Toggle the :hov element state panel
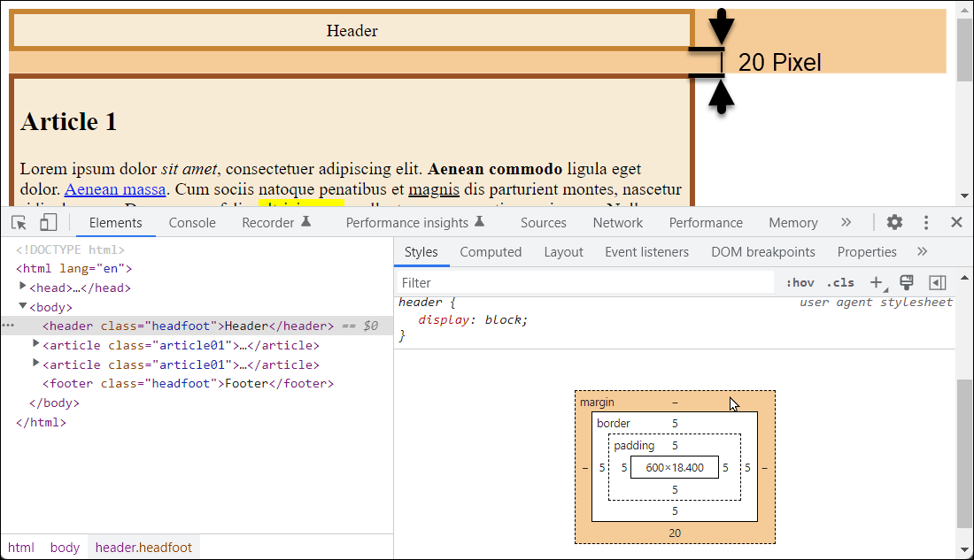The image size is (974, 560). tap(800, 282)
